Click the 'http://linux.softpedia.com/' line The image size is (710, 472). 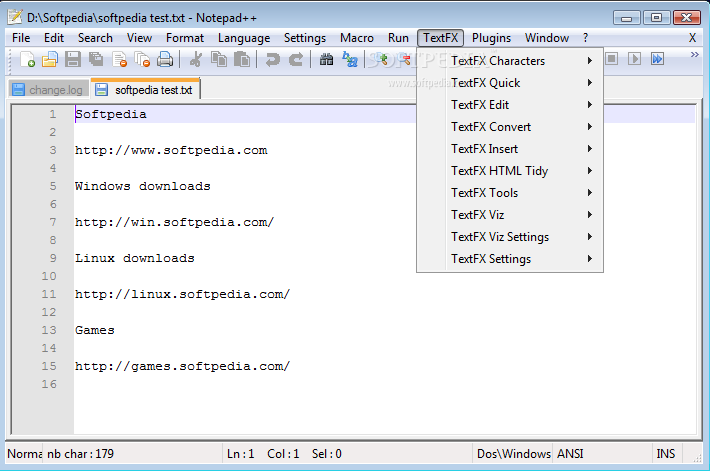click(182, 294)
